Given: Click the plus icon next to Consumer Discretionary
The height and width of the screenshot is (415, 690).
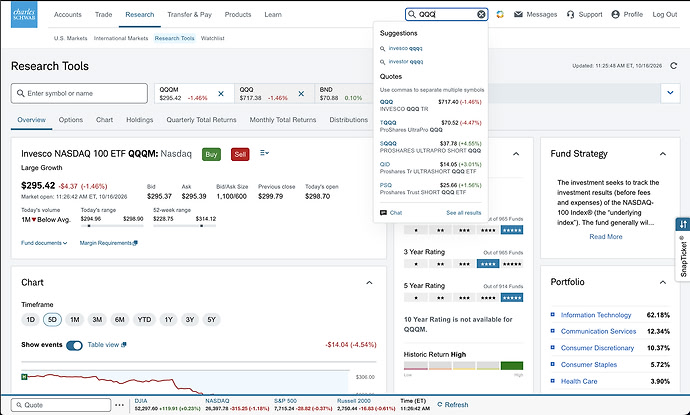Looking at the screenshot, I should [553, 348].
